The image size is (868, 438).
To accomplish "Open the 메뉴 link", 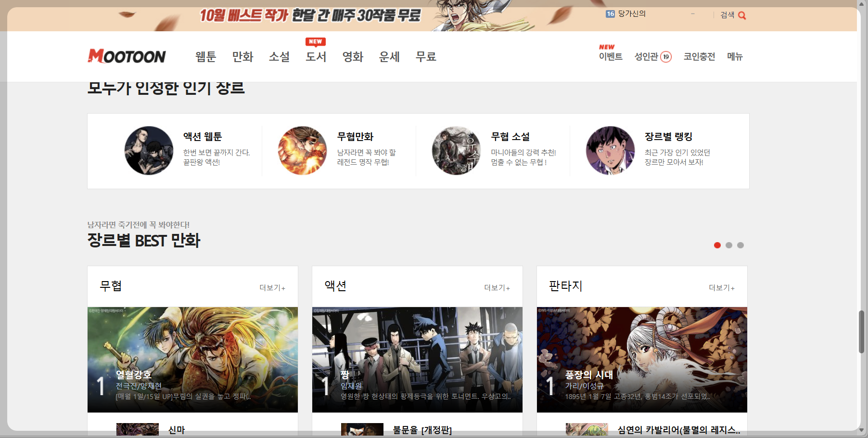I will tap(735, 57).
